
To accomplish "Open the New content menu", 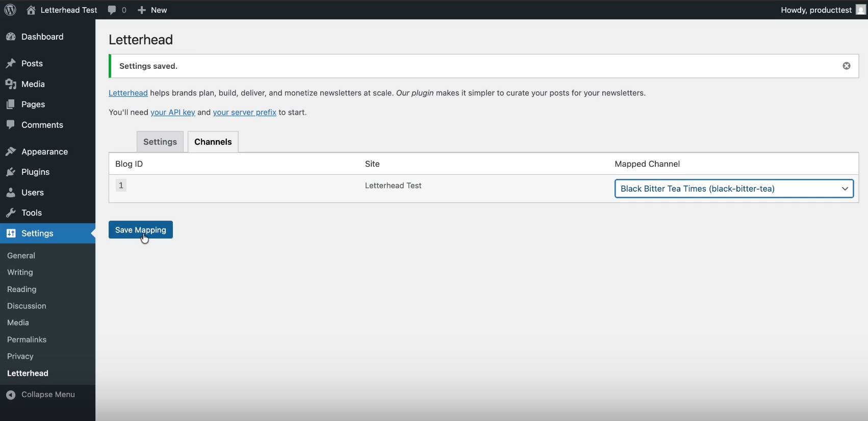I will point(152,10).
